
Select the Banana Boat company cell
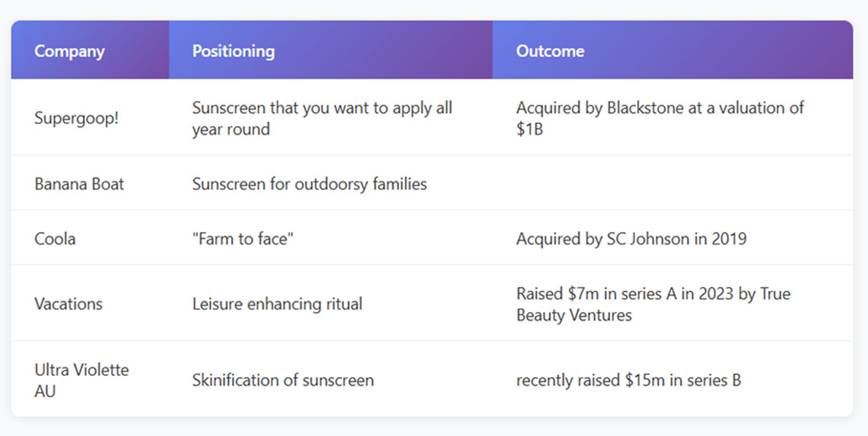(79, 184)
